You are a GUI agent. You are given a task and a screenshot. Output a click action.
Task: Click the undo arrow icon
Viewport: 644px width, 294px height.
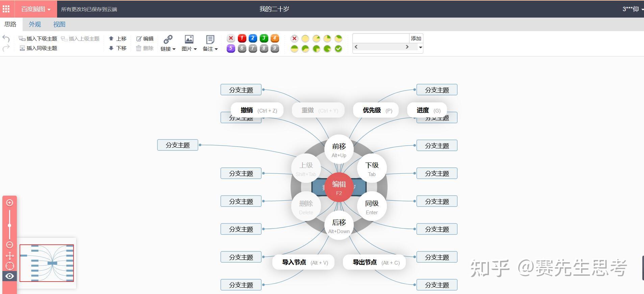(6, 39)
